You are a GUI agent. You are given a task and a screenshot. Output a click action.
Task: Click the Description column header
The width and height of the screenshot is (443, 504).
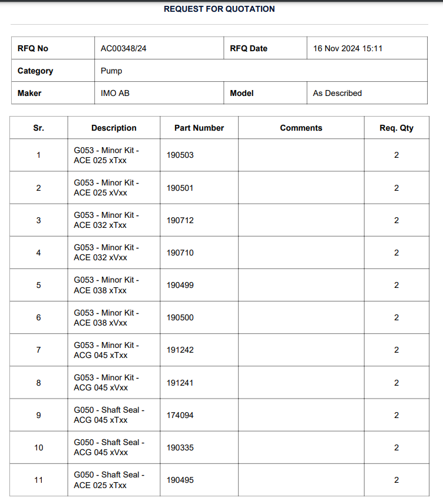coord(114,128)
